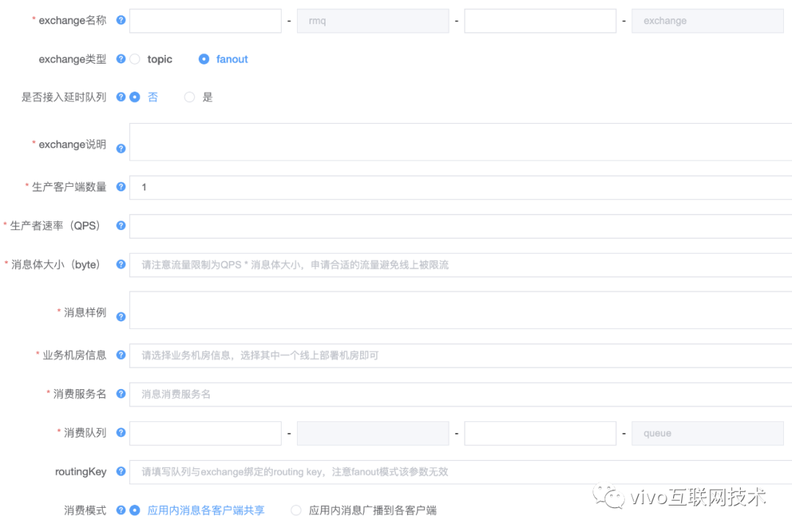Focus the exchange说明 text area
The width and height of the screenshot is (792, 532).
coord(461,142)
